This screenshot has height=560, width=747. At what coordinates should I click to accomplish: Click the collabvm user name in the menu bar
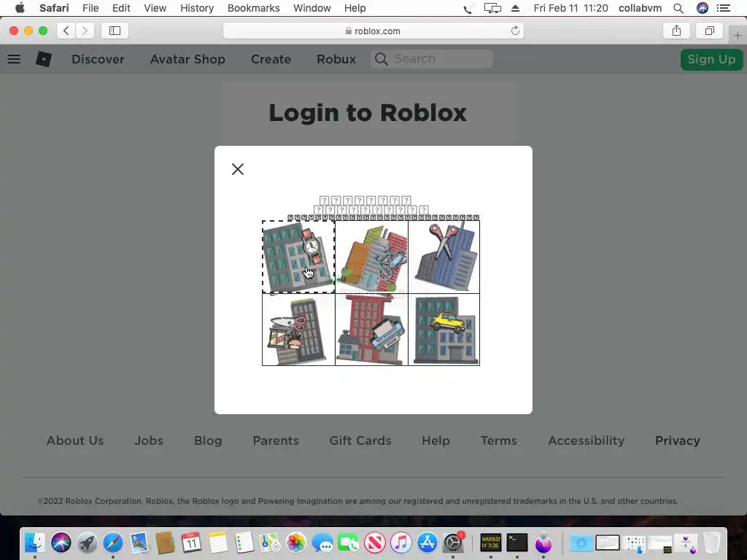coord(640,8)
